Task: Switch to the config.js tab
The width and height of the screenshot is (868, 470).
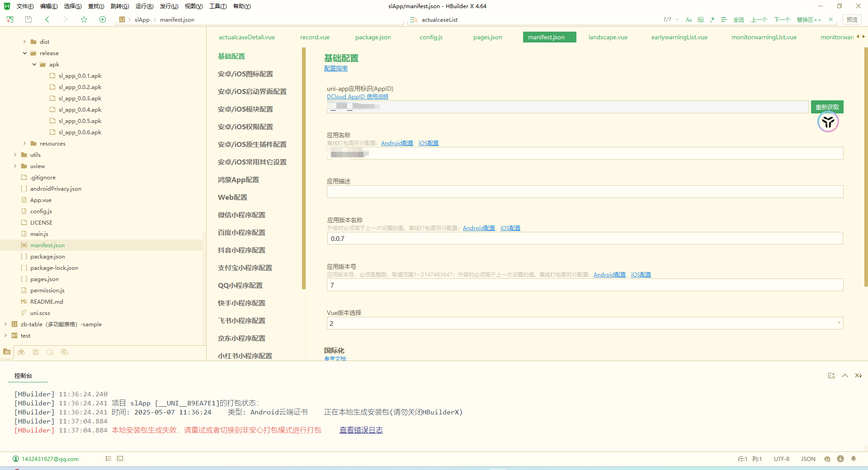Action: pyautogui.click(x=431, y=37)
